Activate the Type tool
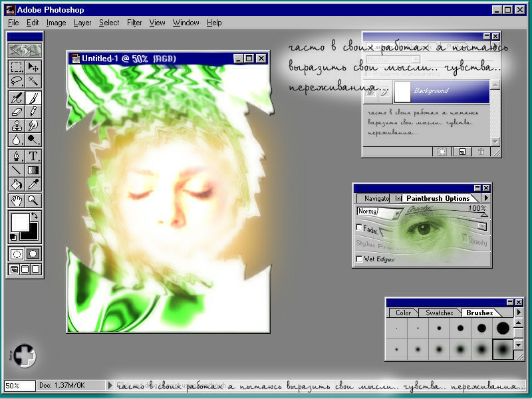The image size is (532, 399). 33,156
